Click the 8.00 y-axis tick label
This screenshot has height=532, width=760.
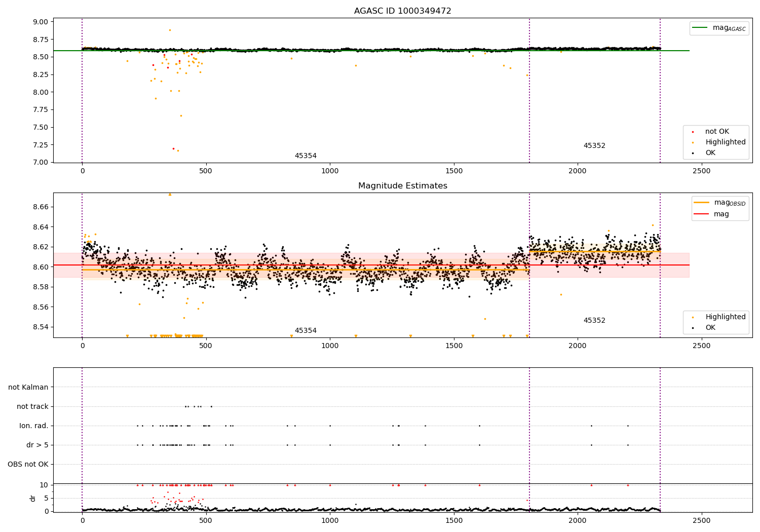click(41, 92)
